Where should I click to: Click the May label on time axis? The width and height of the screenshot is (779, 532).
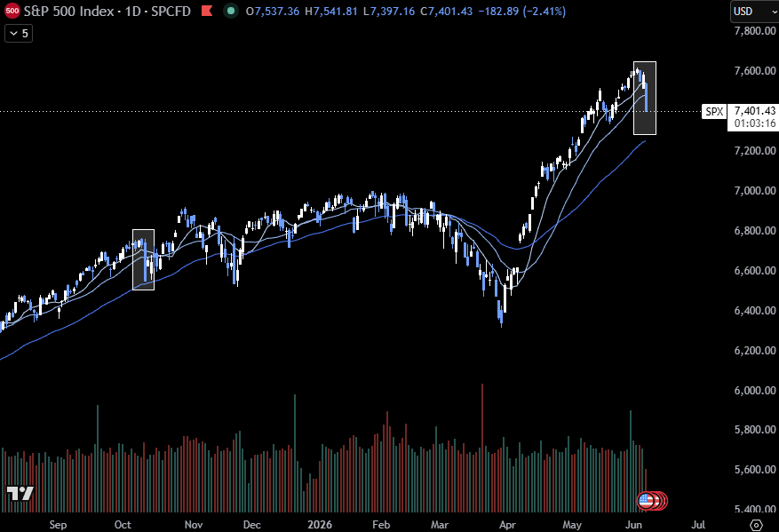572,525
